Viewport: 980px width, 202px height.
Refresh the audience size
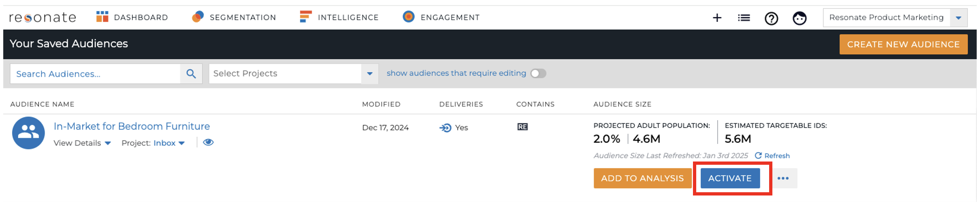(x=772, y=155)
